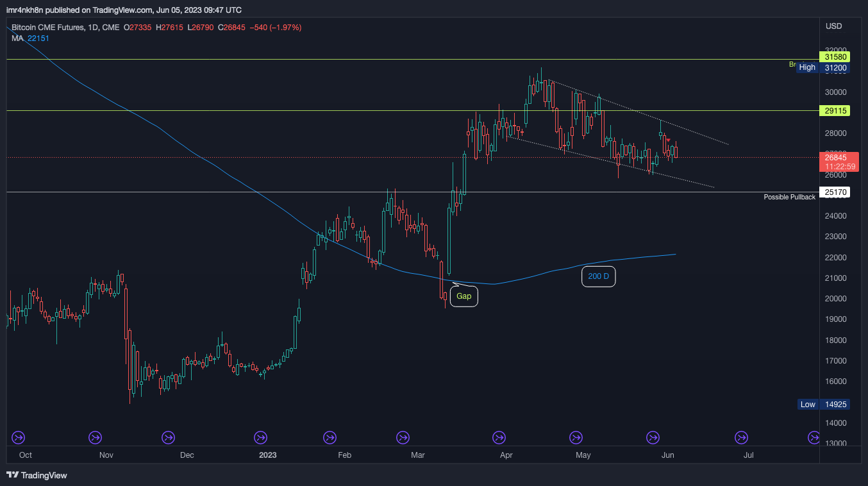The width and height of the screenshot is (868, 486).
Task: Click the Nov label on time axis
Action: tap(106, 455)
